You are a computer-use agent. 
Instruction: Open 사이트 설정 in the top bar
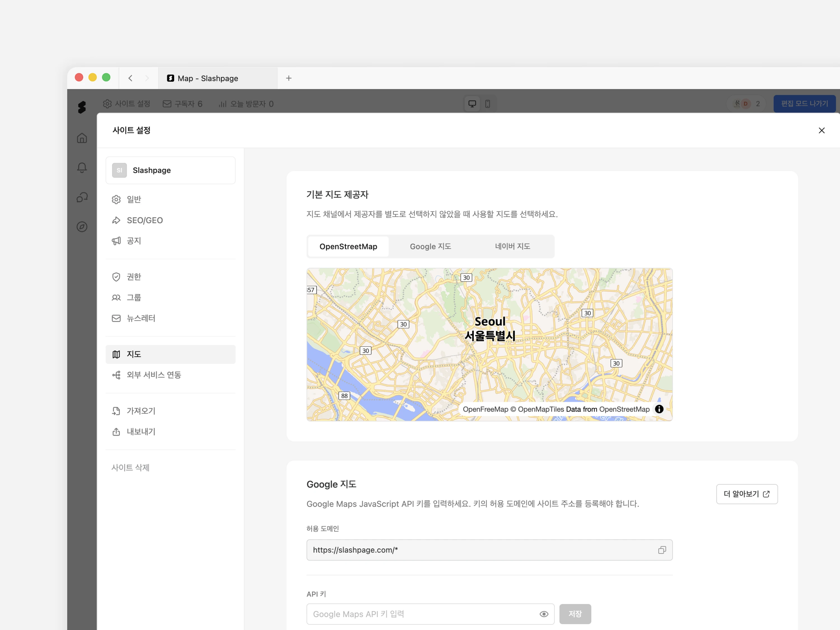127,104
